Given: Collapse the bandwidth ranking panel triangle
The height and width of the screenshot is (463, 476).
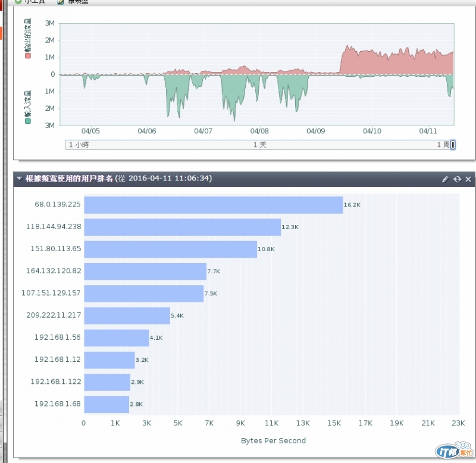Looking at the screenshot, I should pos(20,179).
